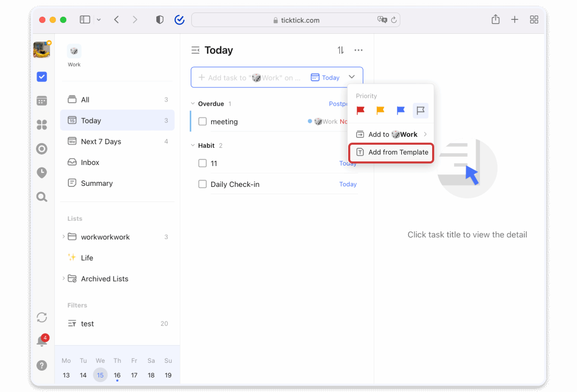Viewport: 577px width, 392px height.
Task: Open the Eisenhower Matrix icon
Action: click(x=42, y=124)
